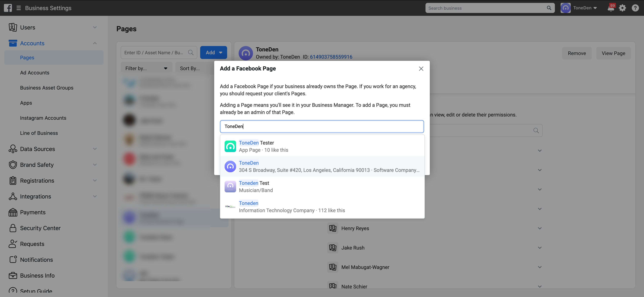
Task: Click the magnifier in the asset search field
Action: click(191, 52)
